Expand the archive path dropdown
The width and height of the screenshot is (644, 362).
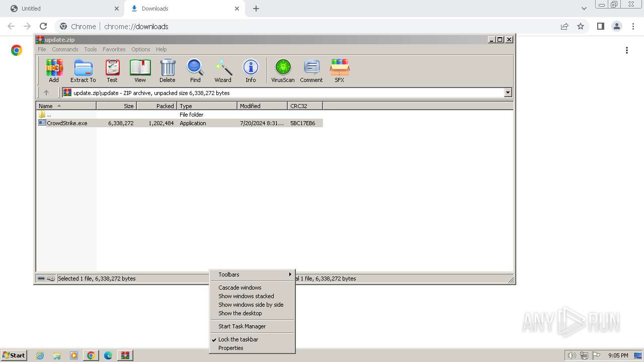tap(508, 93)
